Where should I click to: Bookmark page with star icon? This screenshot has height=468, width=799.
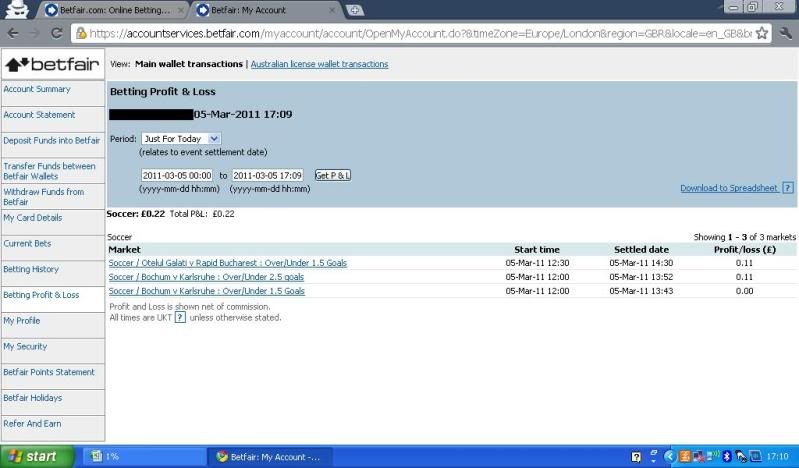coord(762,34)
